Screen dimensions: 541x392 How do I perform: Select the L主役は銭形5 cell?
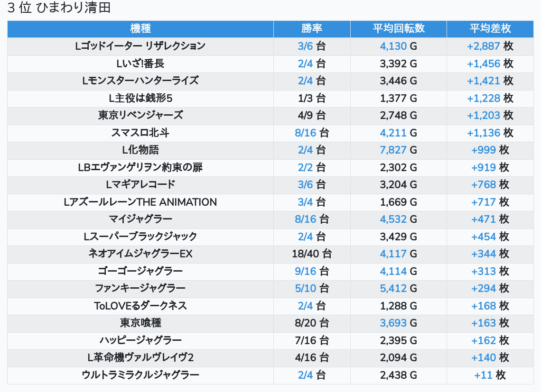click(140, 98)
